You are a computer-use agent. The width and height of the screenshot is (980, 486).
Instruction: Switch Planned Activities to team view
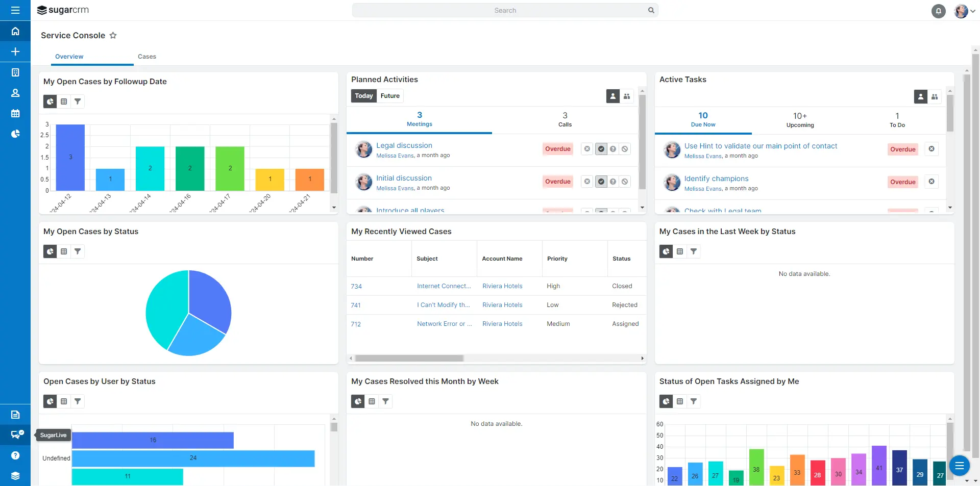pyautogui.click(x=627, y=96)
